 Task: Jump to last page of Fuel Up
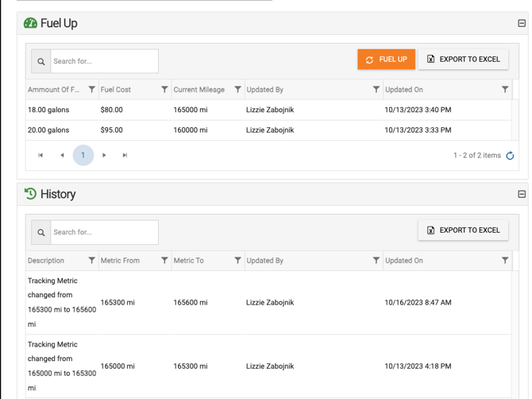pyautogui.click(x=125, y=156)
